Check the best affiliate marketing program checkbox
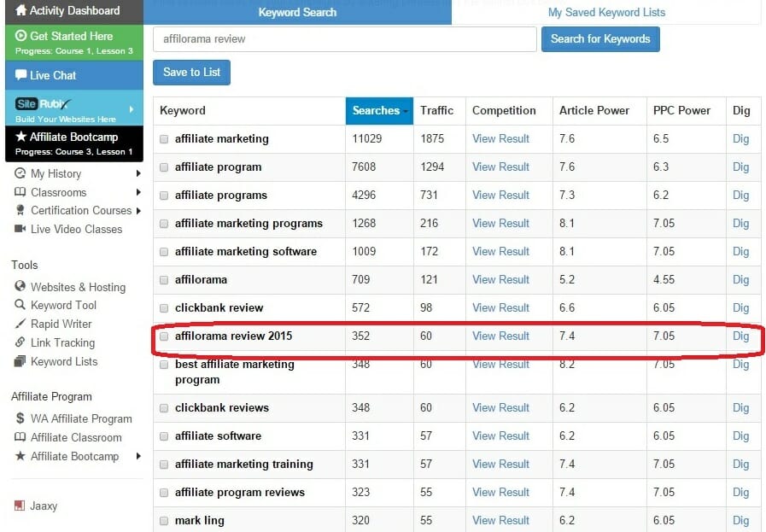The width and height of the screenshot is (766, 532). point(164,365)
